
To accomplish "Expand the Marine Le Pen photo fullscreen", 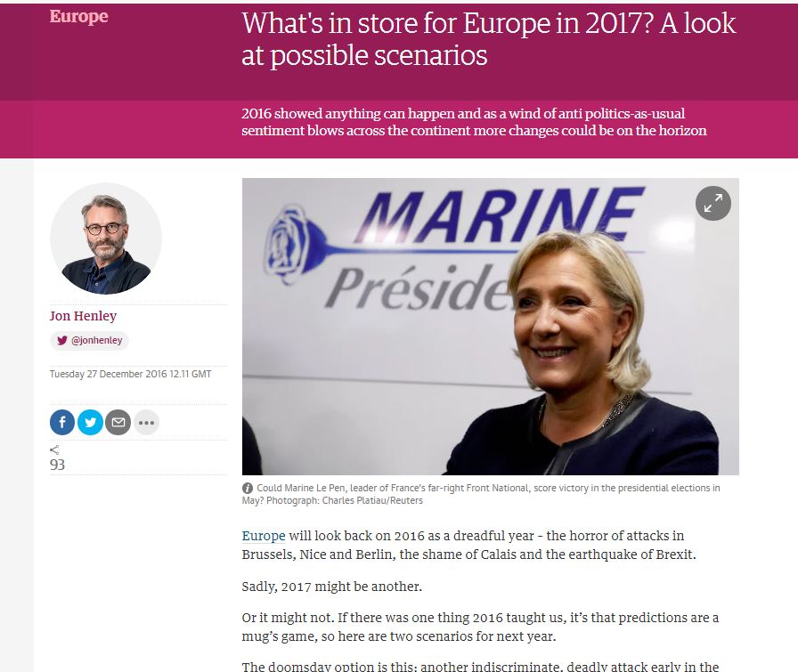I will pos(713,203).
